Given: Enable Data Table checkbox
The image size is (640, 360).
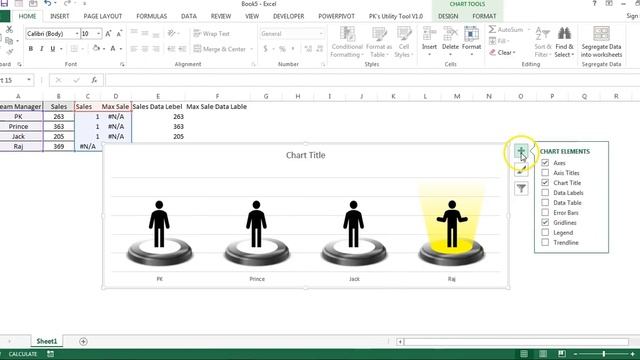Looking at the screenshot, I should 545,202.
